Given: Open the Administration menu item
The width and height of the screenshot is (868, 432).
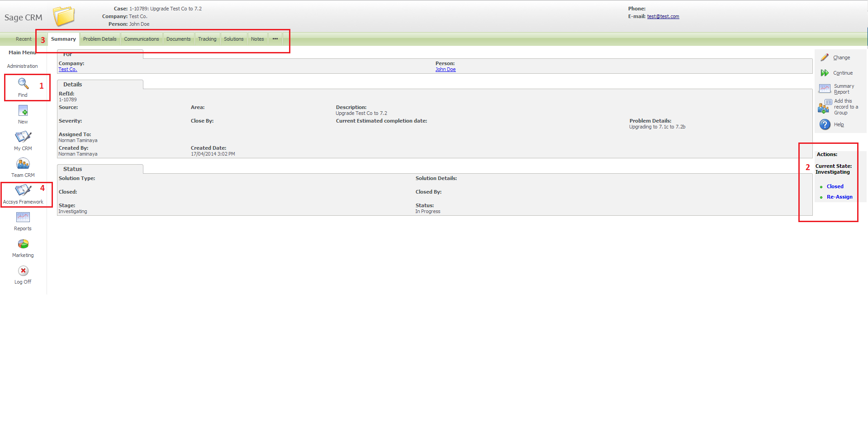Looking at the screenshot, I should pyautogui.click(x=23, y=66).
